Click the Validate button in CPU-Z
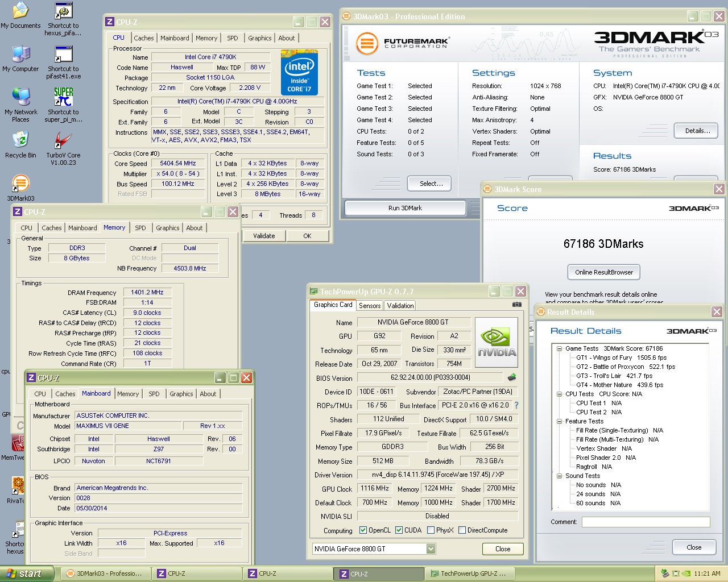728x582 pixels. (264, 236)
